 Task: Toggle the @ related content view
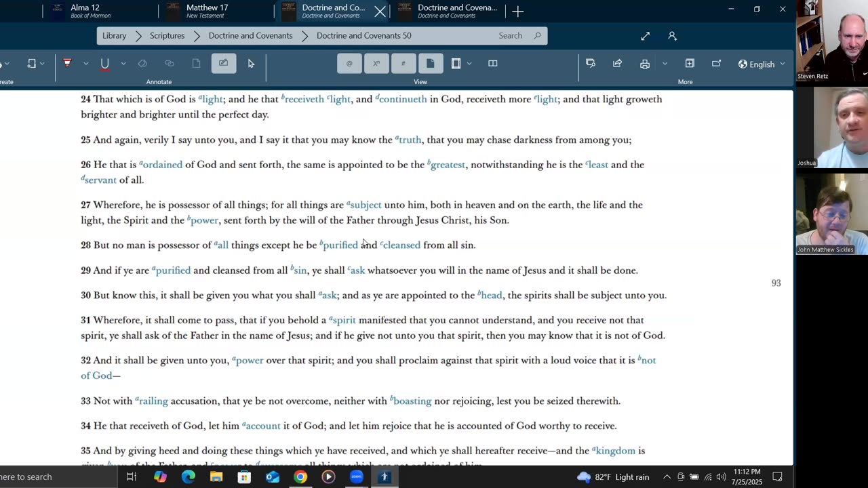(x=349, y=64)
